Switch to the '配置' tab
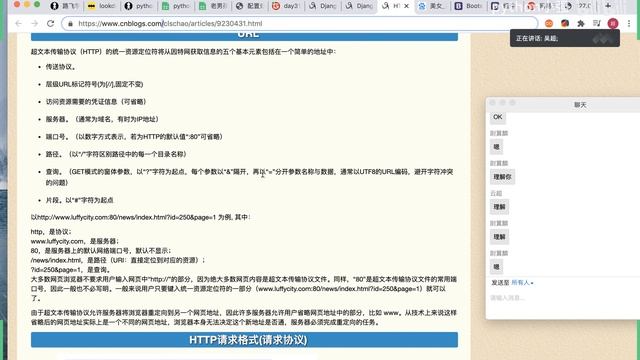Image resolution: width=640 pixels, height=360 pixels. 250,6
